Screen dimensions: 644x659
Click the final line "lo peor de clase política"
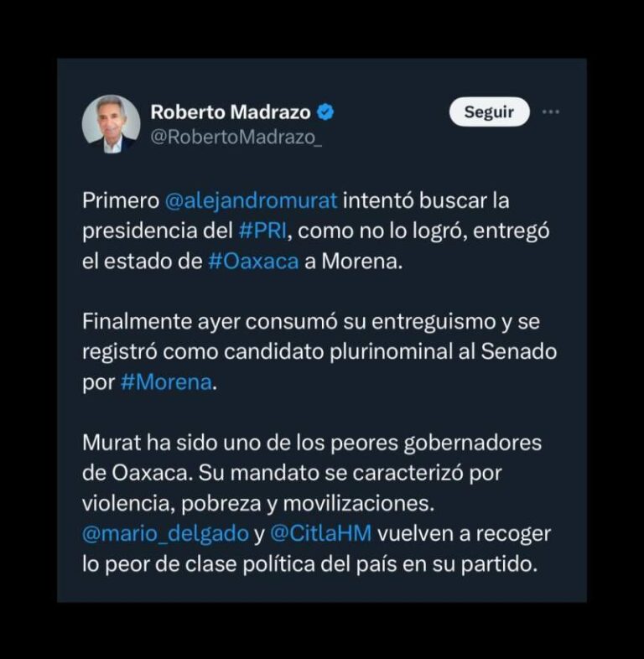309,563
